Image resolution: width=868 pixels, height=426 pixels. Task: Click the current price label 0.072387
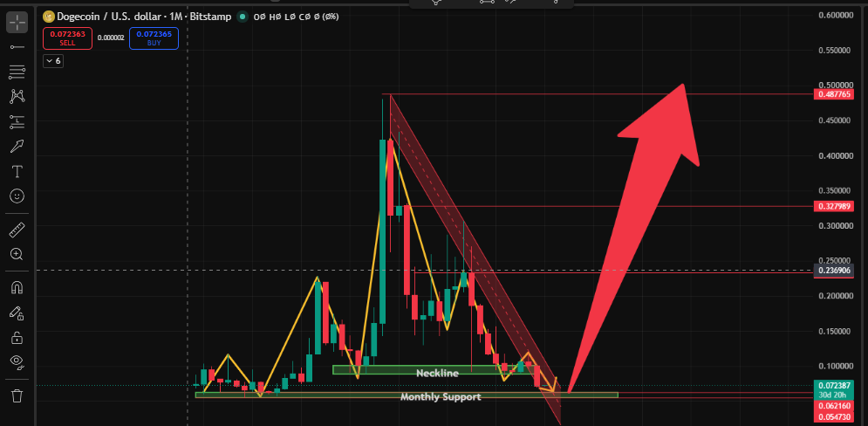(x=834, y=385)
